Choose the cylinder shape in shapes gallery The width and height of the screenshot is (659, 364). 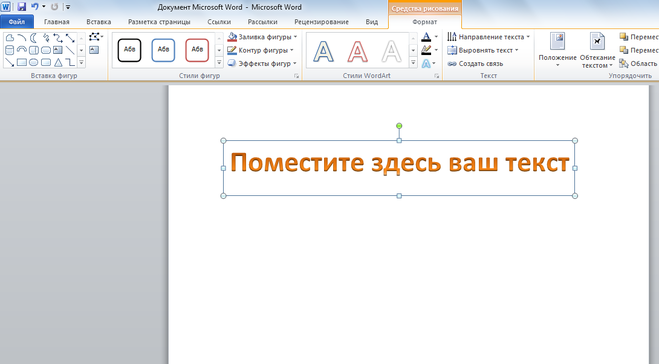coord(9,50)
